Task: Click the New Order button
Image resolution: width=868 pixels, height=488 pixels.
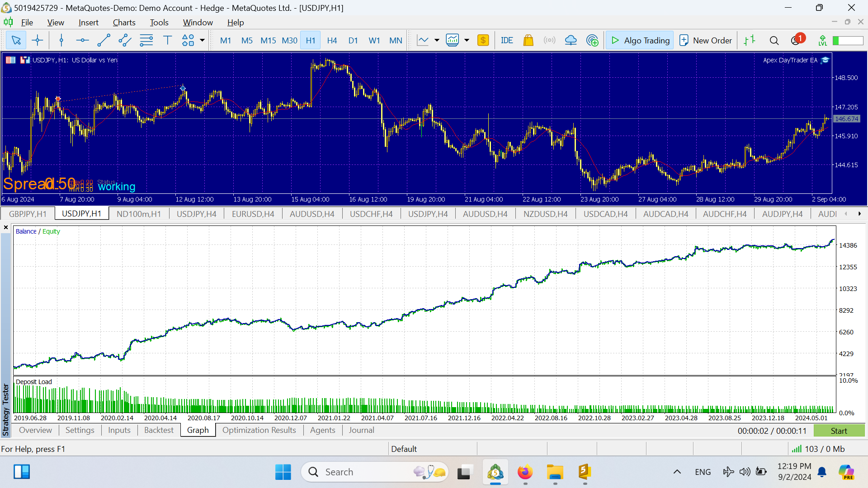Action: (x=705, y=40)
